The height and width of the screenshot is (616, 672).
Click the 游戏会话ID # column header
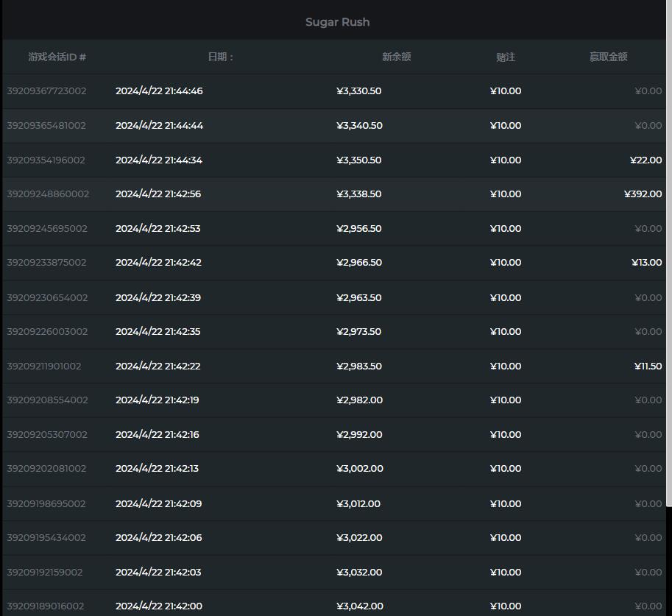(x=57, y=57)
